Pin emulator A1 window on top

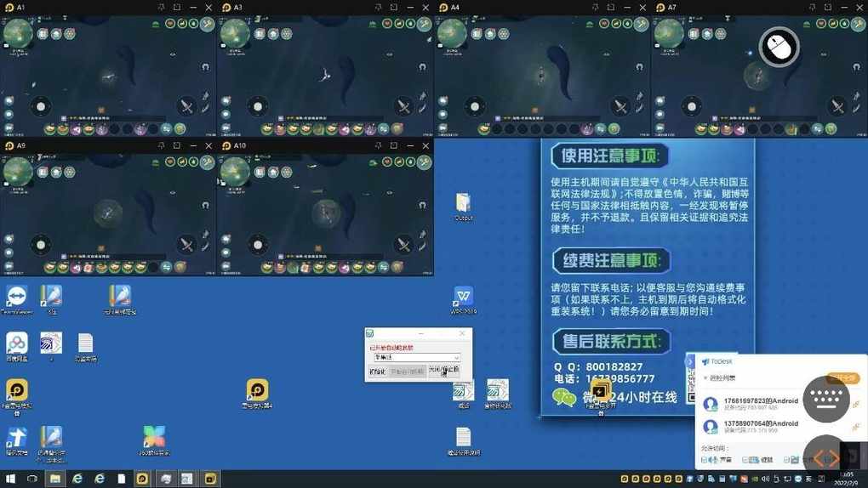click(161, 7)
